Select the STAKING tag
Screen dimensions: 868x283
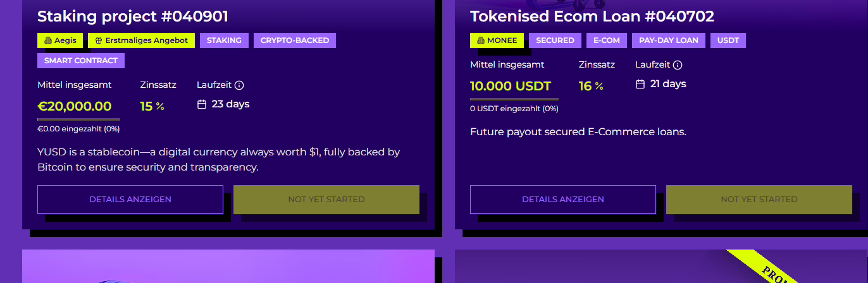[x=224, y=40]
